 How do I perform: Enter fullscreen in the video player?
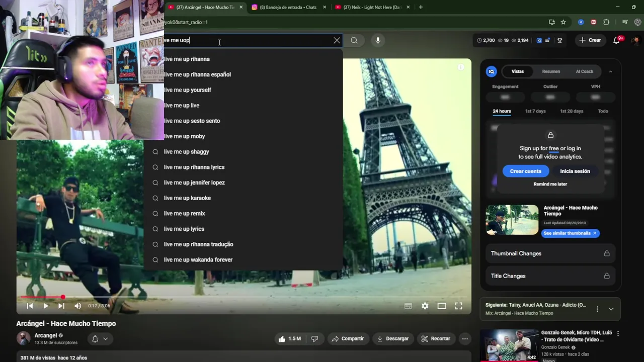(459, 306)
